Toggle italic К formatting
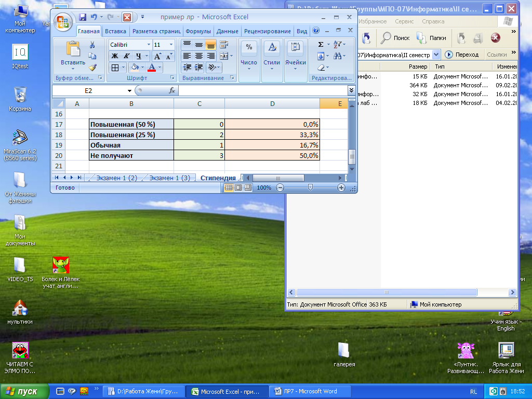Viewport: 532px width, 399px height. click(x=127, y=56)
